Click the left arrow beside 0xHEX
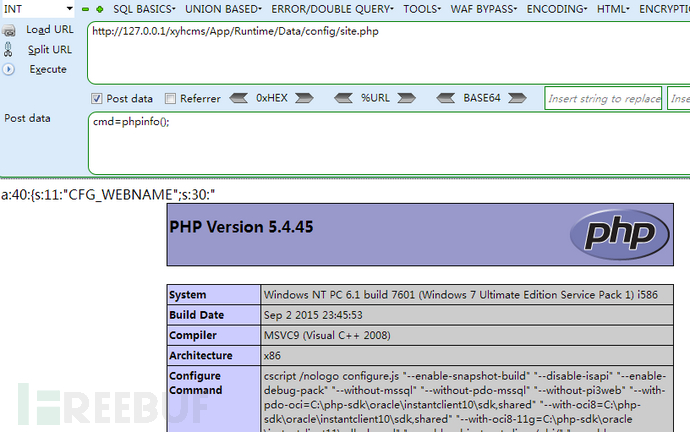Image resolution: width=690 pixels, height=432 pixels. [239, 98]
